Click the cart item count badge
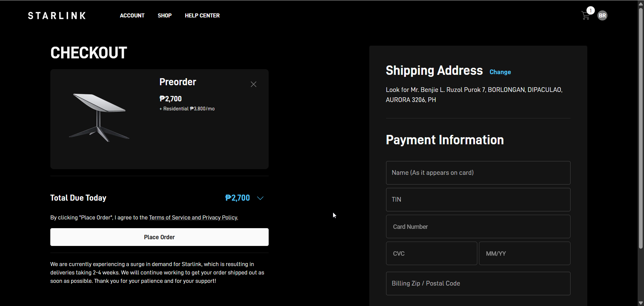Screen dimensions: 644x306 click(591, 10)
